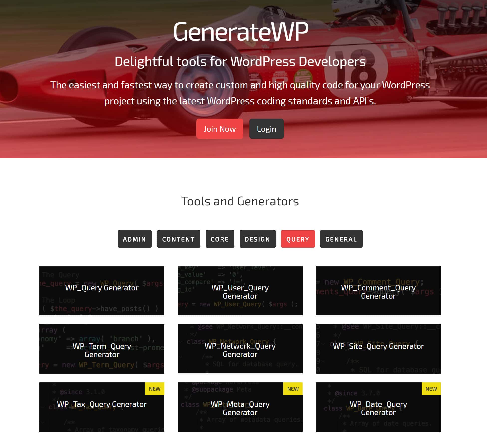
Task: Expand the GENERAL category filter
Action: pyautogui.click(x=341, y=239)
